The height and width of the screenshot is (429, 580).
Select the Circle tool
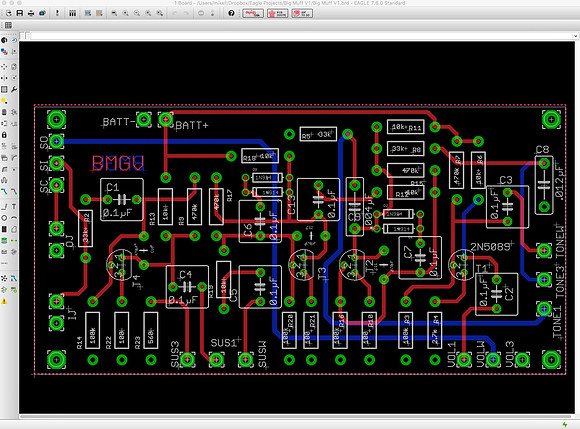coord(4,218)
